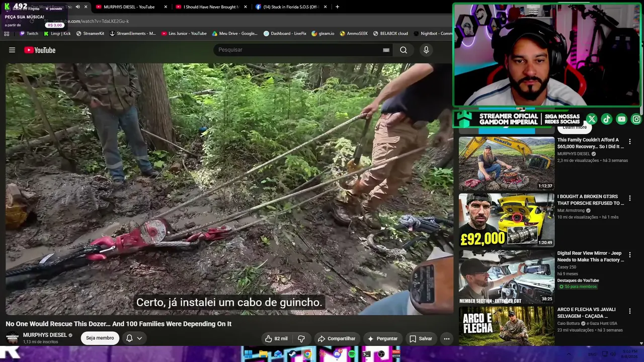Open the StreamerKit bookmark
Image resolution: width=644 pixels, height=362 pixels.
tap(90, 34)
